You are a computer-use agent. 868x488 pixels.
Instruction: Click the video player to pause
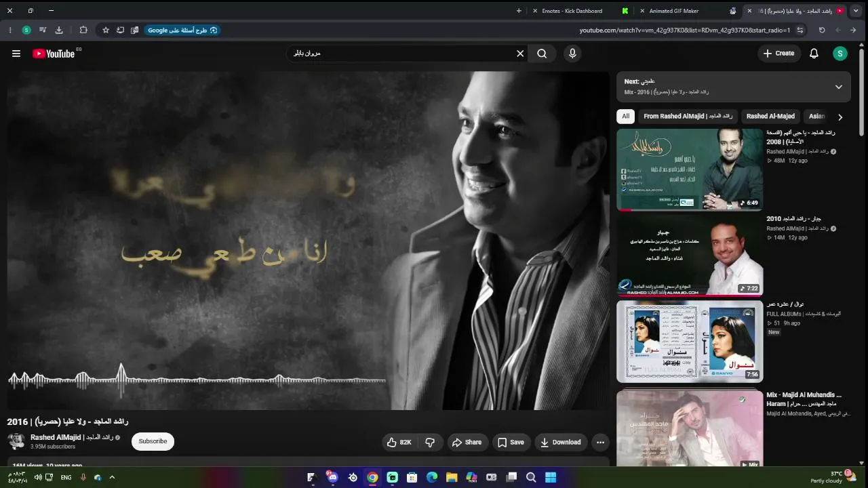pyautogui.click(x=308, y=241)
